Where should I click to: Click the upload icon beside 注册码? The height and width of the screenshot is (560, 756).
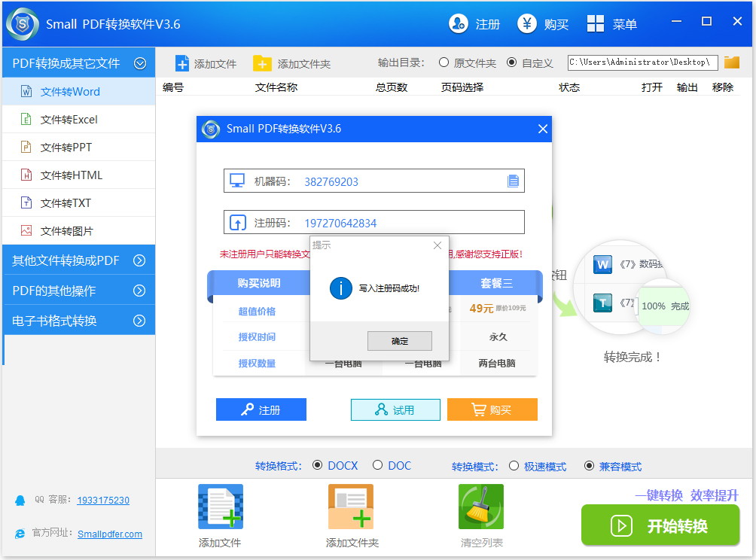(238, 223)
